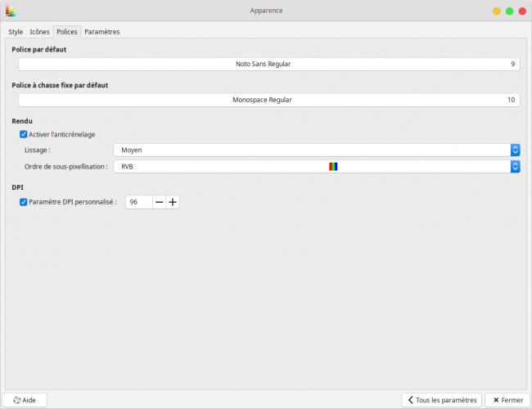Open the Lissage dropdown set to Moyen
This screenshot has height=409, width=532.
[316, 150]
